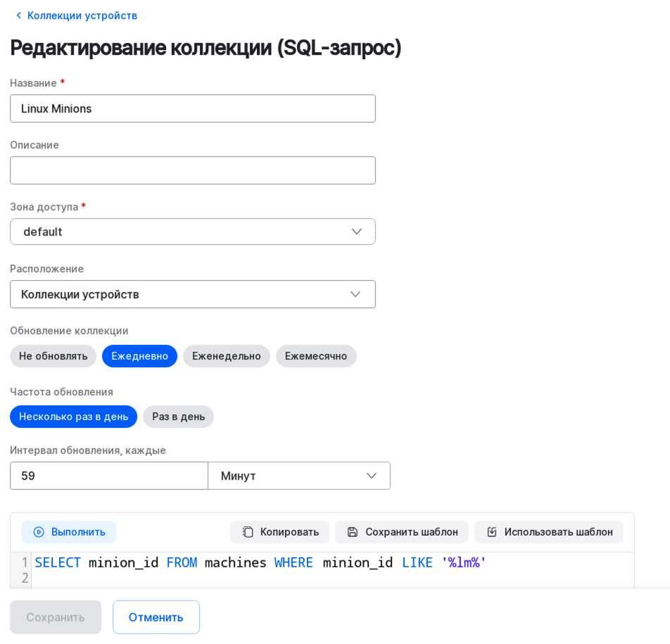The height and width of the screenshot is (644, 670).
Task: Select the Ежедневно update option
Action: [x=139, y=356]
